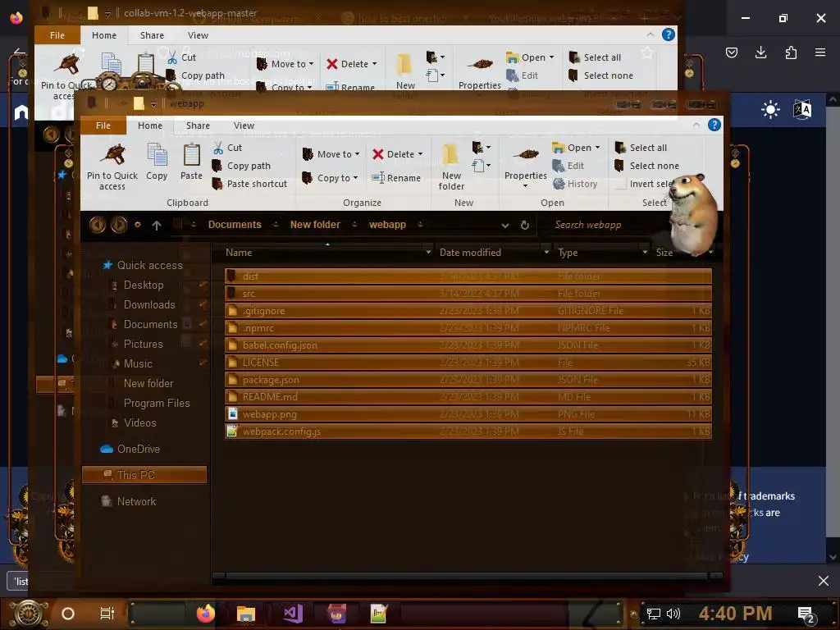This screenshot has height=630, width=840.
Task: Open the notification center icon
Action: [x=806, y=614]
